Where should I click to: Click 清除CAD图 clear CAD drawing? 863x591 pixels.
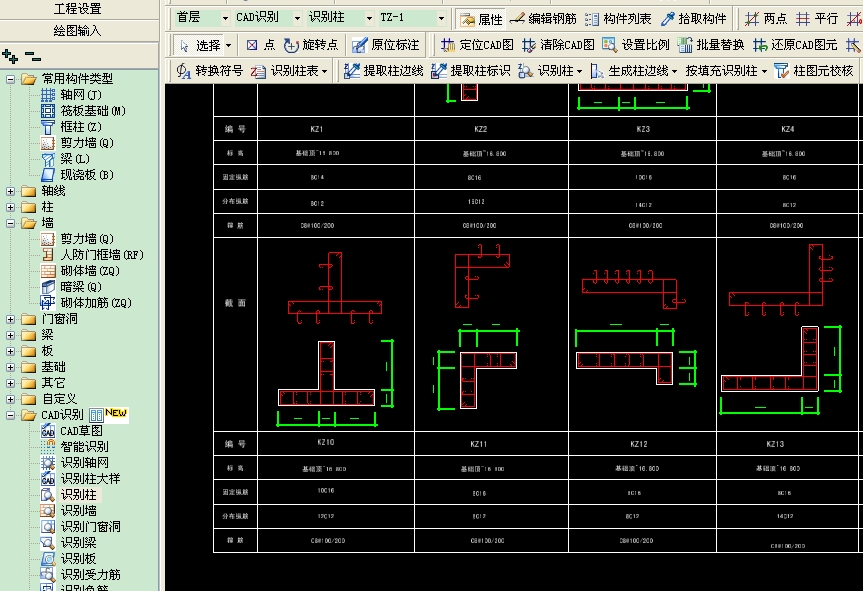558,45
